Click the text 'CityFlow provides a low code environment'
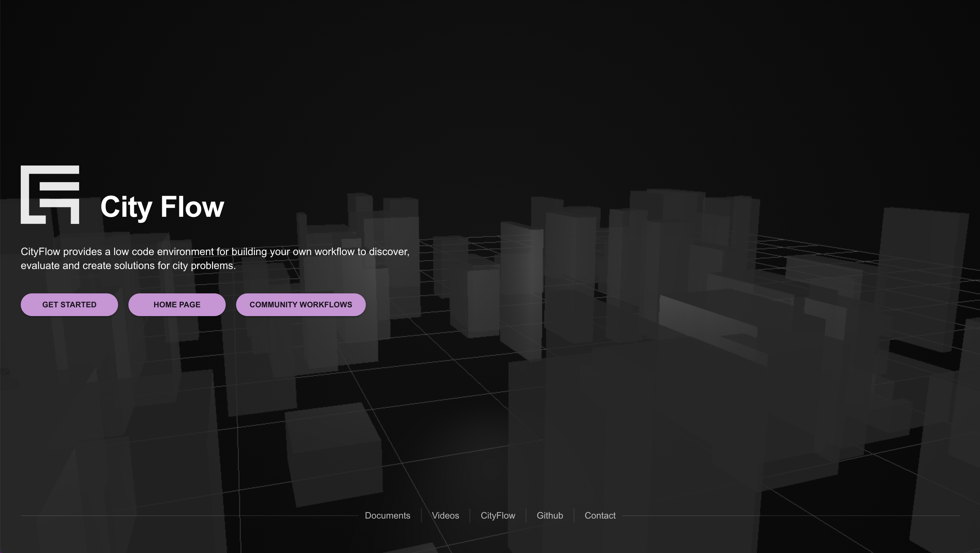This screenshot has width=980, height=553. pyautogui.click(x=117, y=252)
